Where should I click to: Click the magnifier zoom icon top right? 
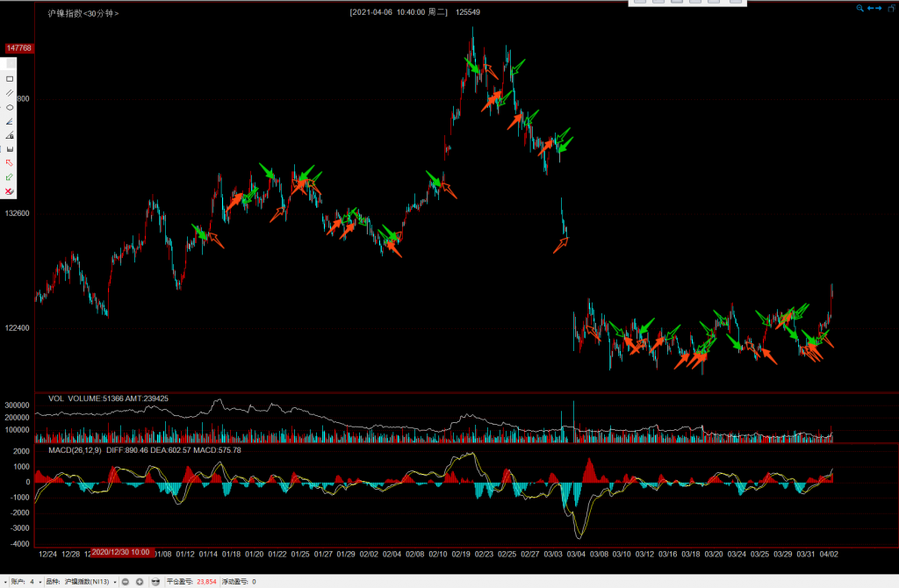click(861, 8)
